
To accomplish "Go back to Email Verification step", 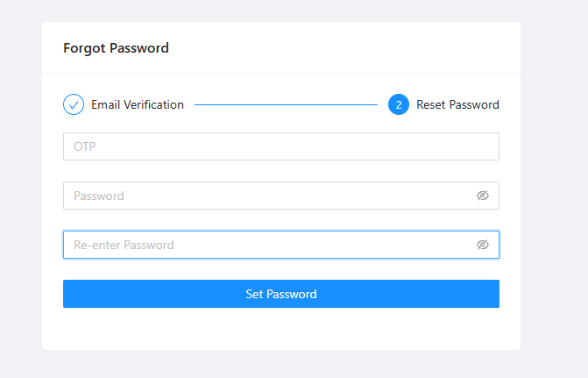I will (138, 104).
